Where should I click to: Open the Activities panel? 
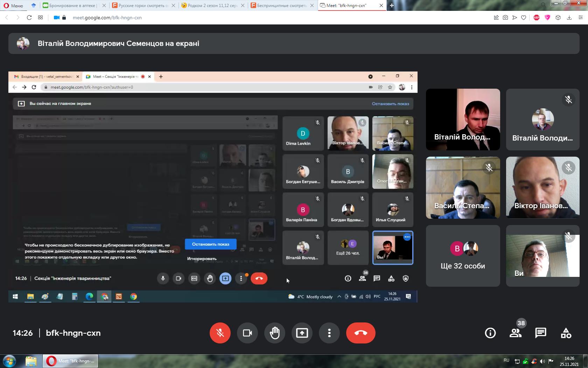pyautogui.click(x=566, y=333)
